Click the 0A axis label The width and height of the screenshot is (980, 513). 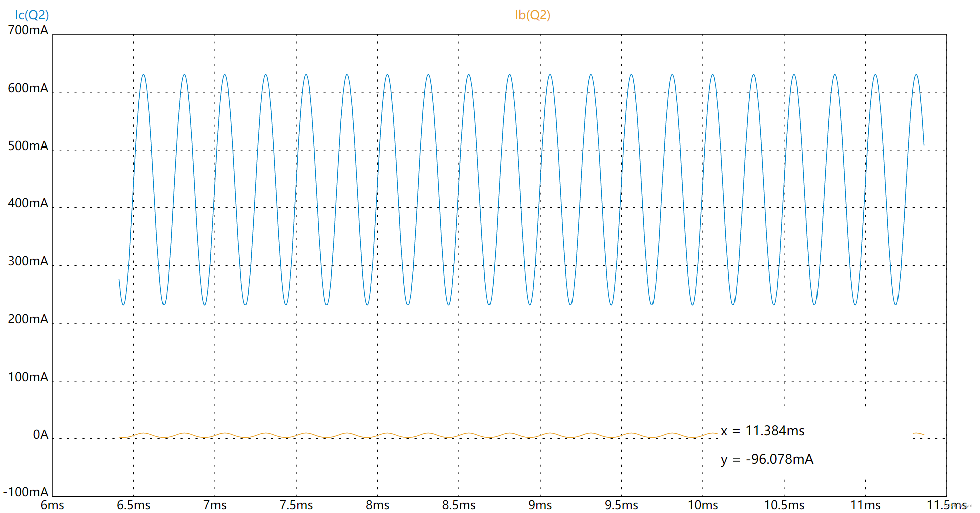(x=41, y=435)
